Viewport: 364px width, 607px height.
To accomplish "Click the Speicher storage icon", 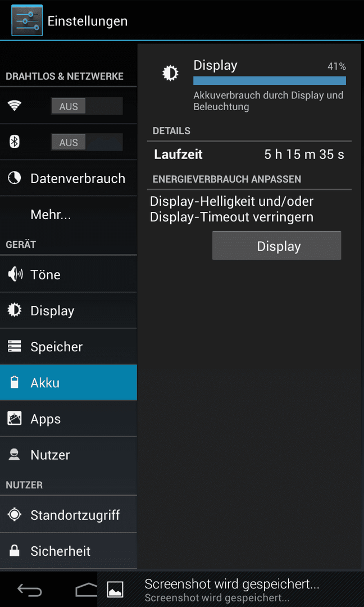I will click(x=14, y=346).
